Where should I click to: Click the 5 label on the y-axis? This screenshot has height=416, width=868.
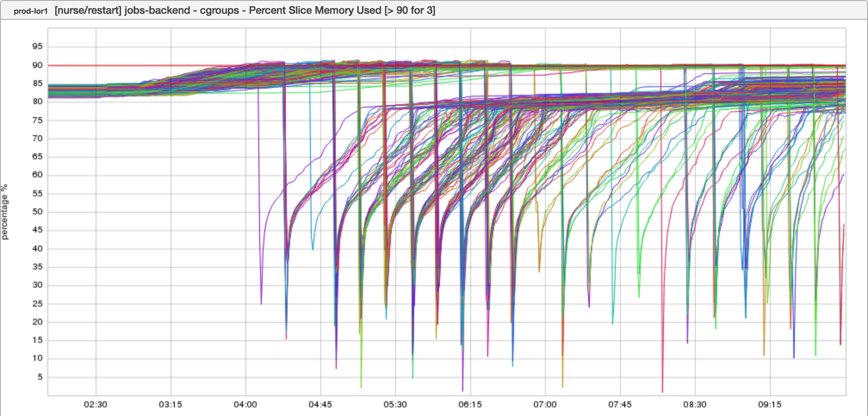coord(40,377)
